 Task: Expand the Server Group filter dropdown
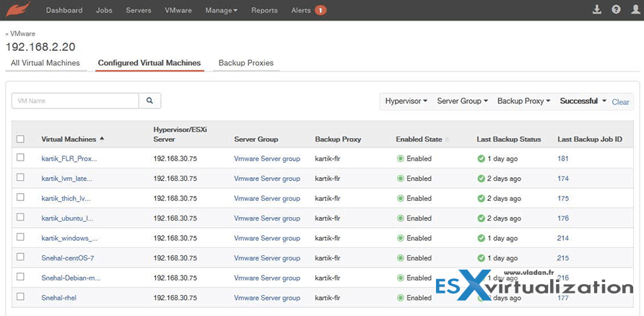coord(463,101)
